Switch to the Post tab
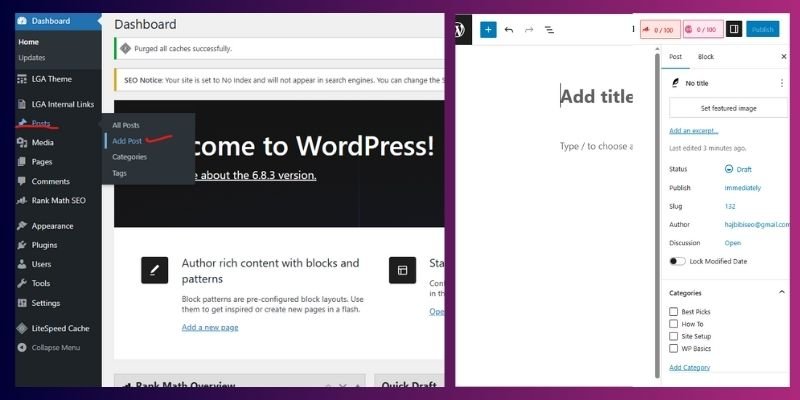Image resolution: width=800 pixels, height=400 pixels. point(676,57)
